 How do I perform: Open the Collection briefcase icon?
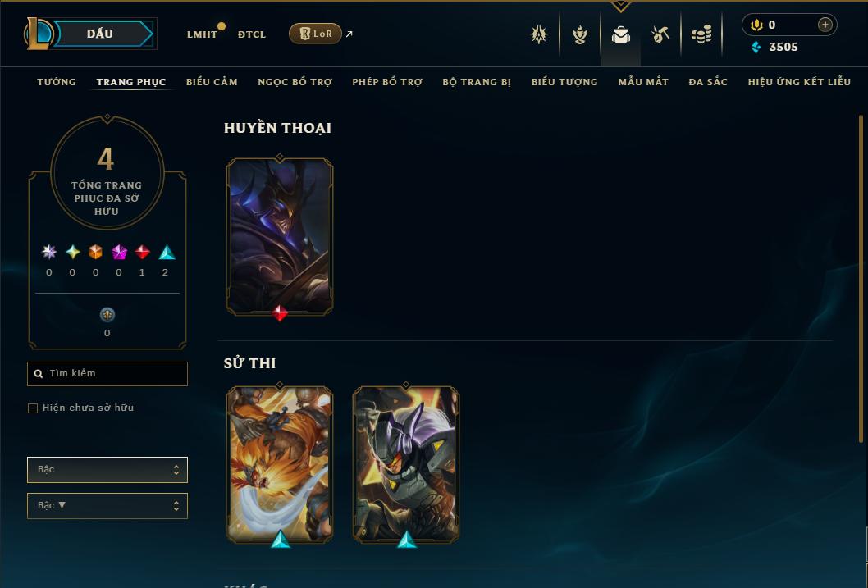[x=620, y=34]
